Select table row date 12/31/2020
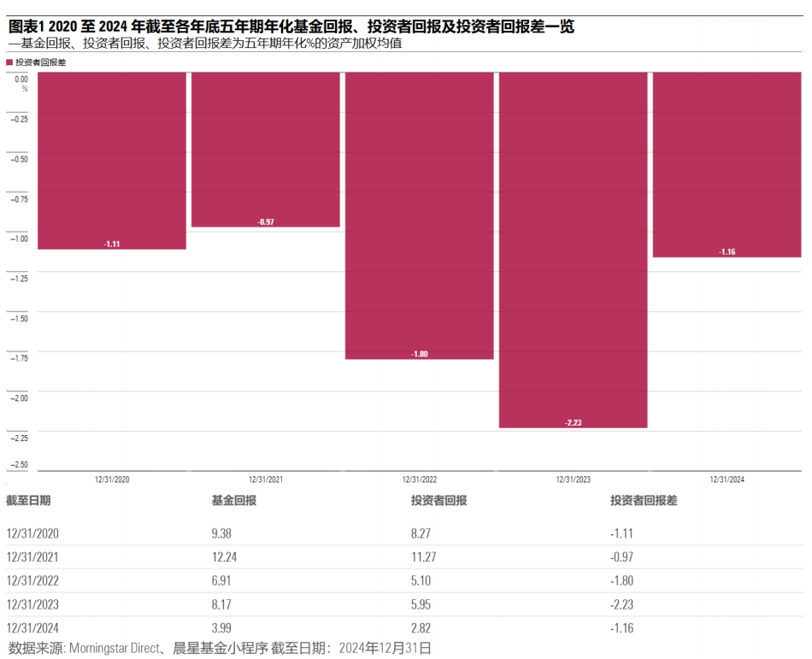Image resolution: width=812 pixels, height=659 pixels. tap(32, 533)
